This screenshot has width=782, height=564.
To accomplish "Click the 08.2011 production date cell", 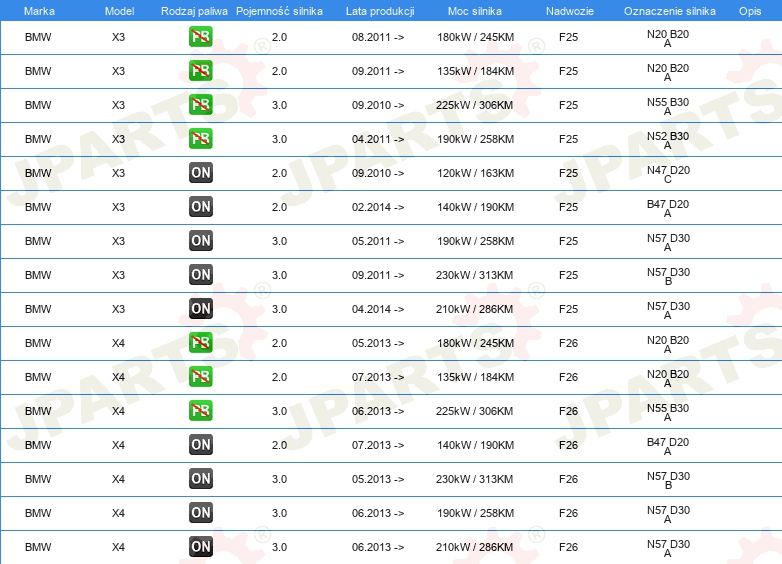I will [x=378, y=37].
